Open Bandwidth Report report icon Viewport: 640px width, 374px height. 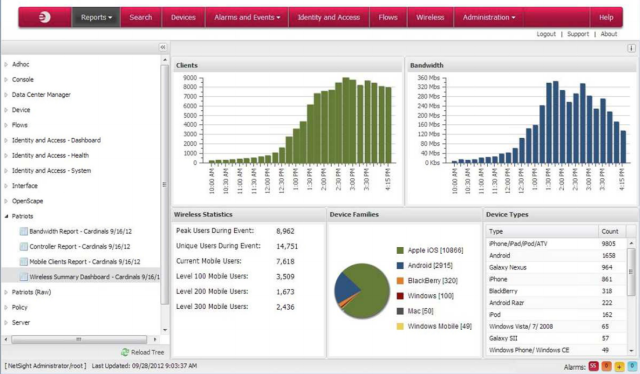(x=24, y=232)
